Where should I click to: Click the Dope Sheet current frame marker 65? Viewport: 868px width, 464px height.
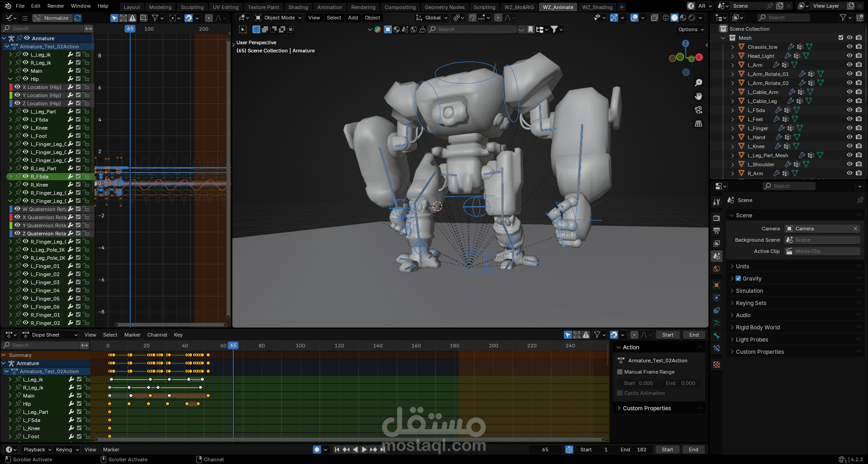(x=233, y=346)
